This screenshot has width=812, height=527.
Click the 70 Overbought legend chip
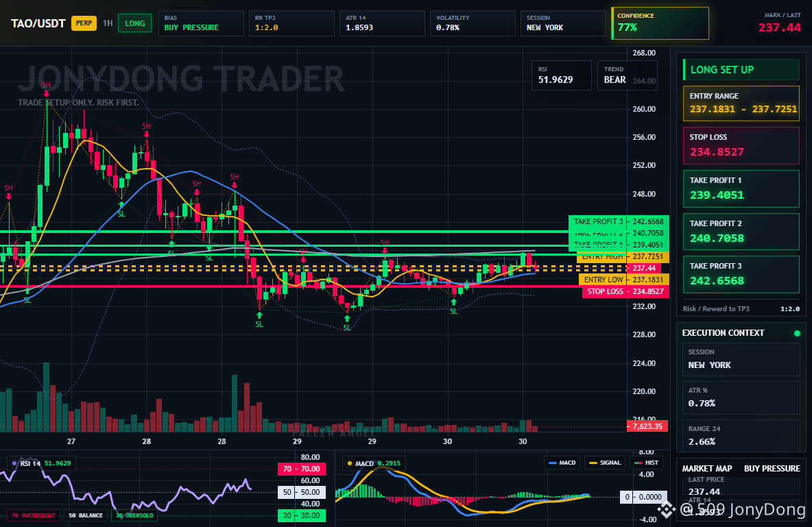coord(34,515)
